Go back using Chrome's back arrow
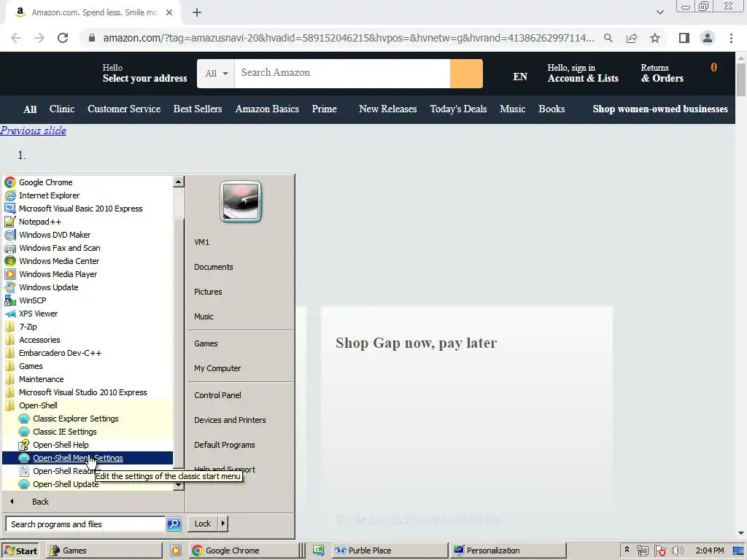747x560 pixels. pos(16,38)
